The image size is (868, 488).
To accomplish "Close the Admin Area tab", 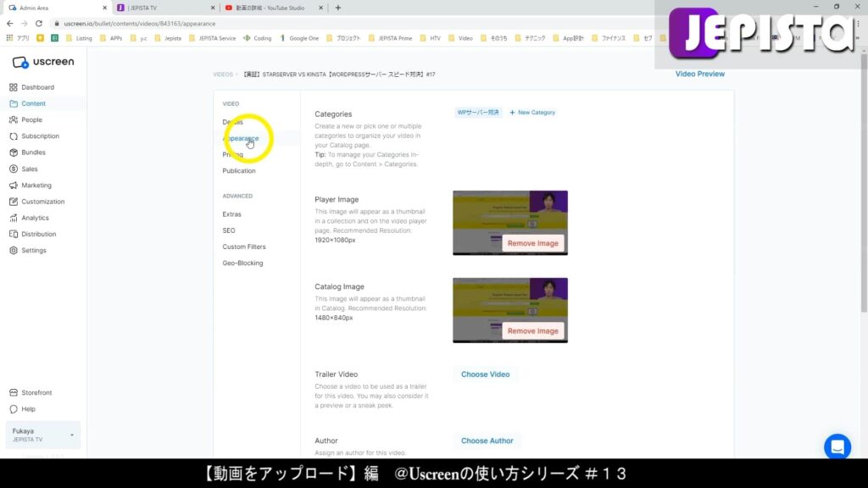I will pos(104,8).
